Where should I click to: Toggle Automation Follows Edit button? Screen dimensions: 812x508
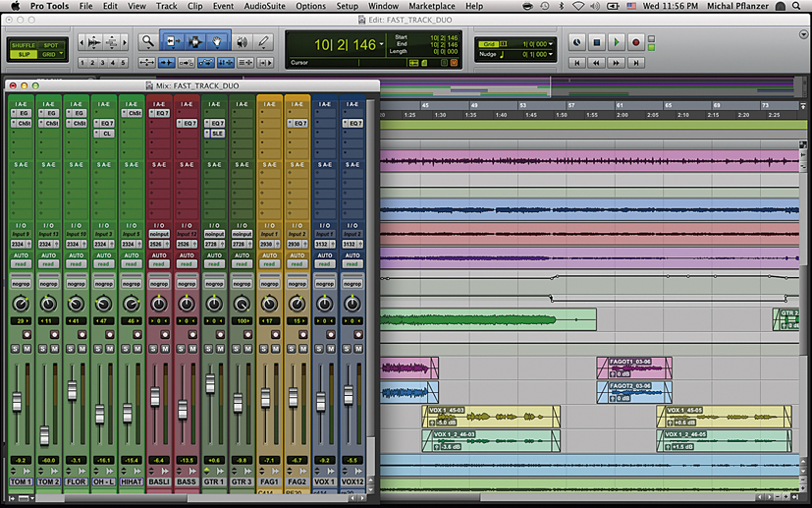click(x=205, y=63)
